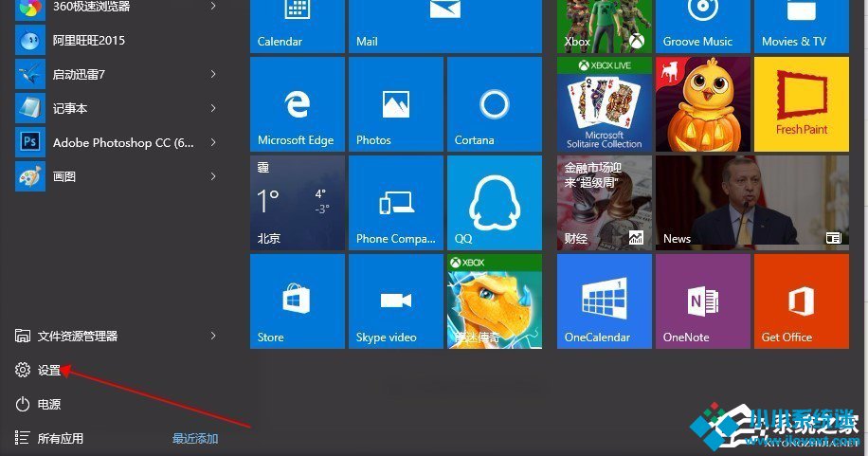The image size is (868, 456).
Task: Open the Xbox dragon game tile
Action: point(495,301)
